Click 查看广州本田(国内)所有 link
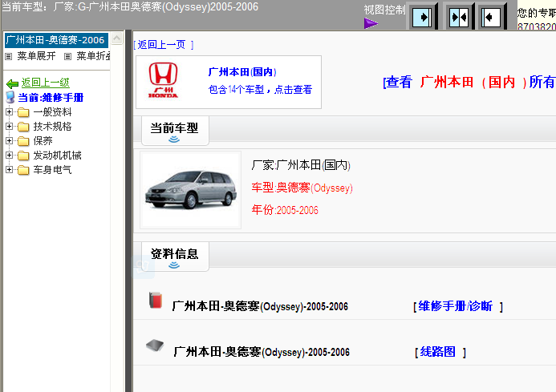Viewport: 556px width, 392px height. 469,82
